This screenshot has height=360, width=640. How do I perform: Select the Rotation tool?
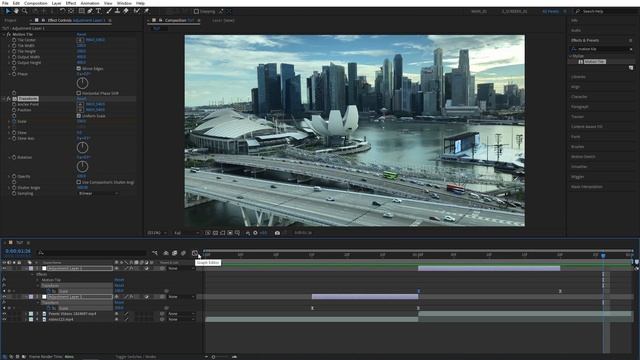click(x=62, y=11)
